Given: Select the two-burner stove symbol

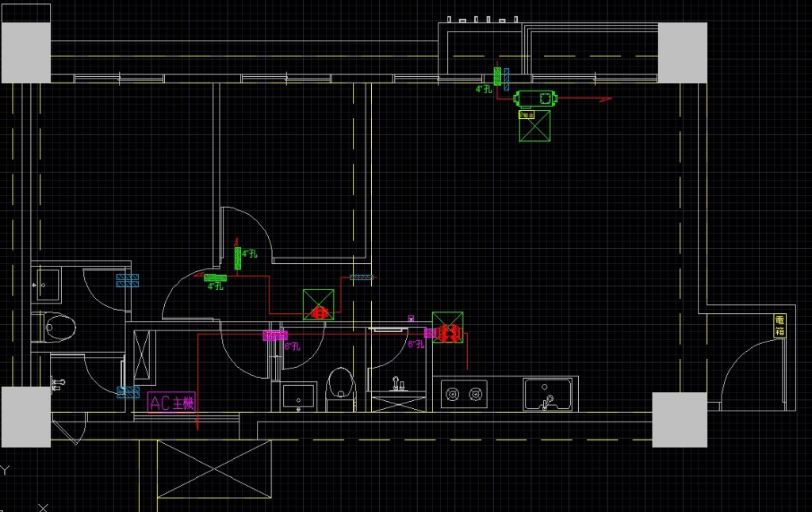Looking at the screenshot, I should coord(464,393).
